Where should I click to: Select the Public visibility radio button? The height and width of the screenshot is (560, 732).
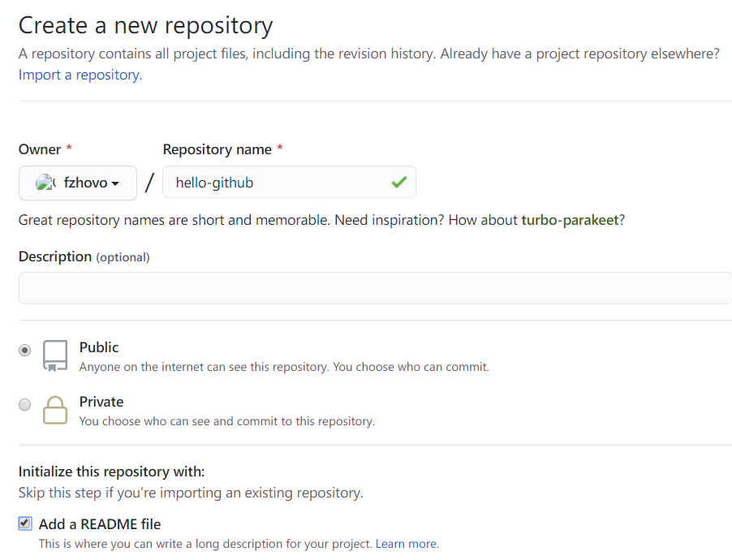[x=25, y=351]
